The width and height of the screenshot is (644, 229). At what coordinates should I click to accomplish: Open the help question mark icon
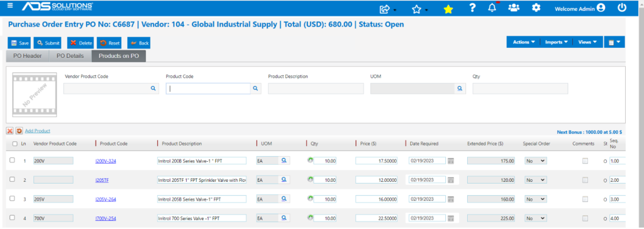473,8
